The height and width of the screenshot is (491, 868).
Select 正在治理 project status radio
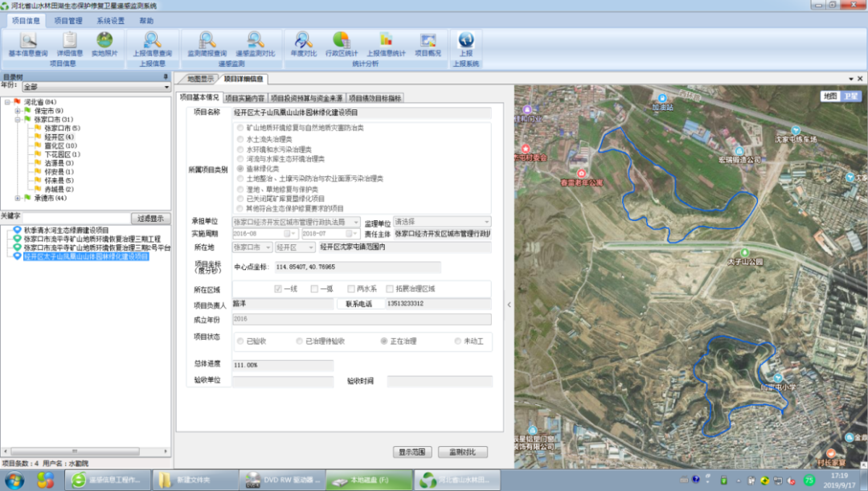point(384,342)
